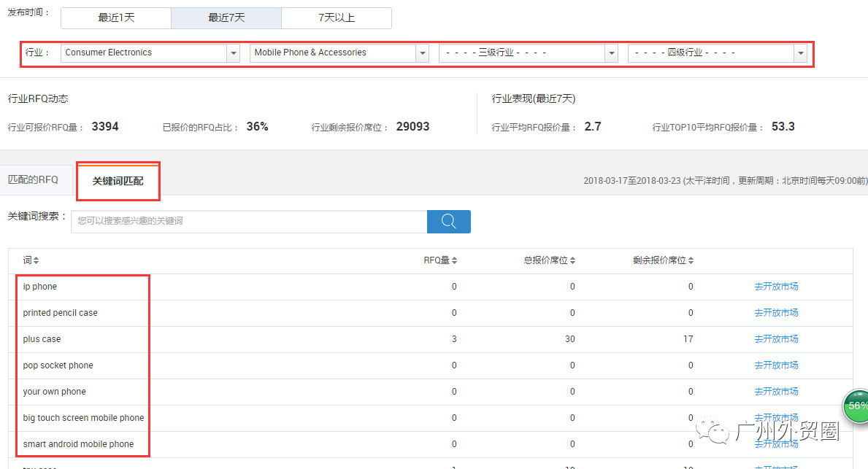Open 去开放市场 link for ip phone
868x469 pixels.
pos(776,287)
